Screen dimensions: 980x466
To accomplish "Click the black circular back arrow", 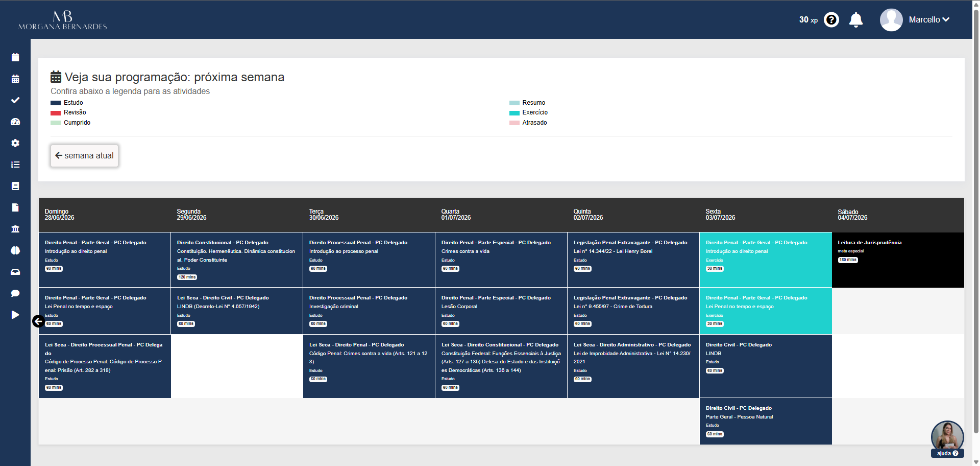I will [38, 321].
